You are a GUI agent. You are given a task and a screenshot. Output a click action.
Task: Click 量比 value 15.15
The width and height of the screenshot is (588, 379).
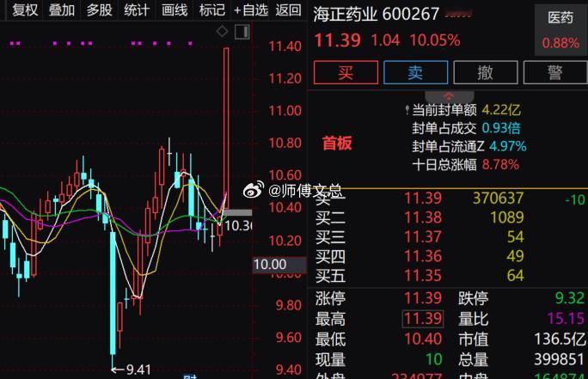click(x=566, y=319)
